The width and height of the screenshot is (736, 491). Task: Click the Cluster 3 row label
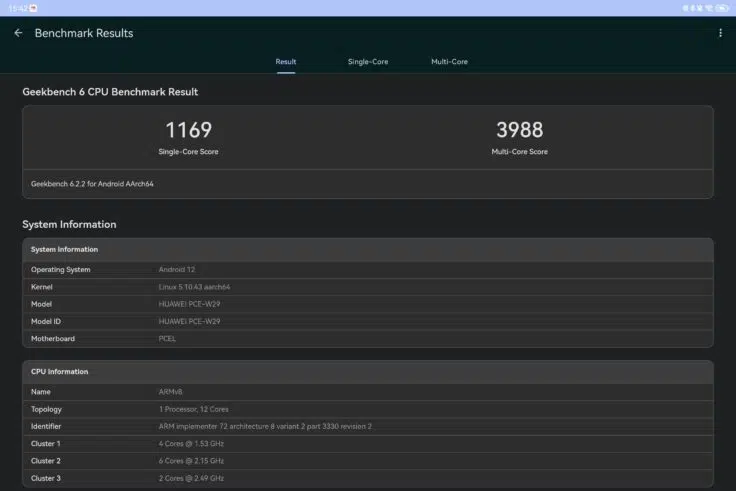(46, 478)
